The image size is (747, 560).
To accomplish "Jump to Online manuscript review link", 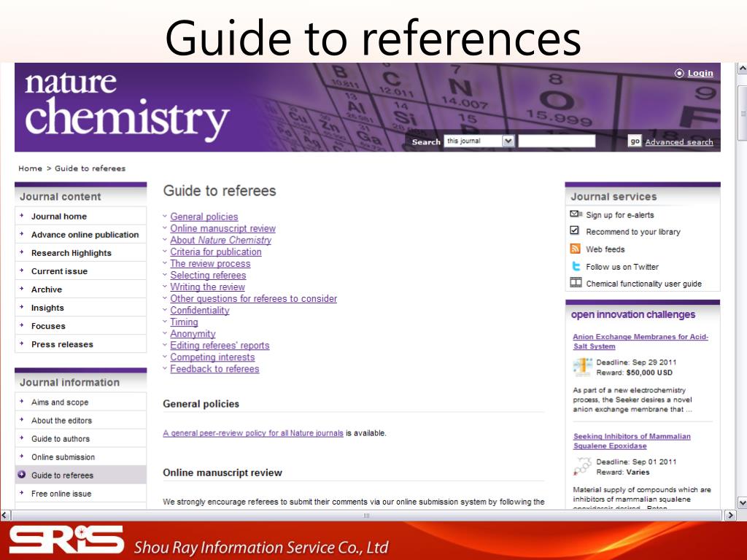I will click(223, 228).
